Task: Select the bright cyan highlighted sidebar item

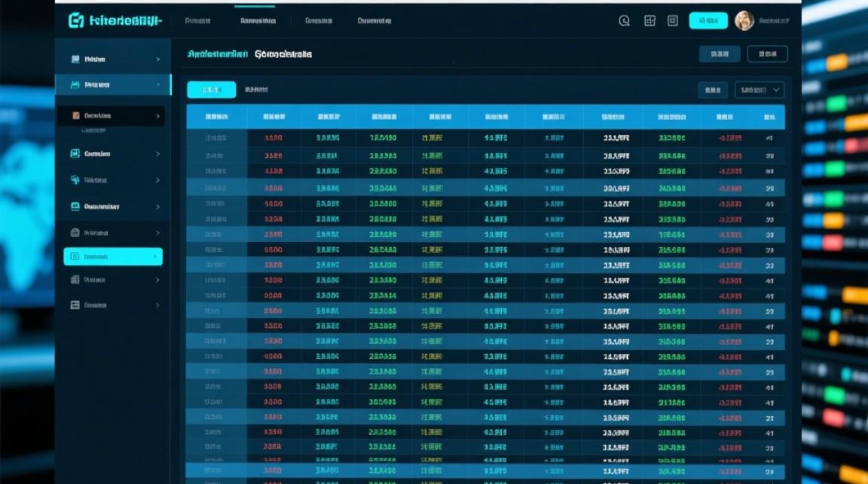Action: tap(113, 257)
